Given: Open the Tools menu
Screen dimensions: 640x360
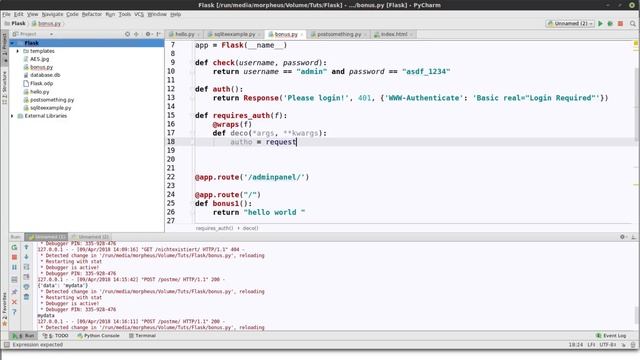Looking at the screenshot, I should pyautogui.click(x=124, y=14).
